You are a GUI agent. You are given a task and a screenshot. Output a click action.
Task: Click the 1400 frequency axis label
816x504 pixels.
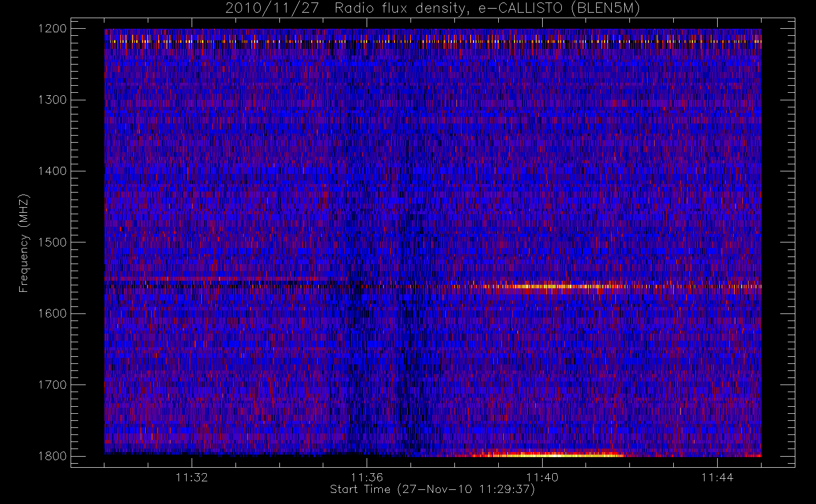click(x=53, y=171)
